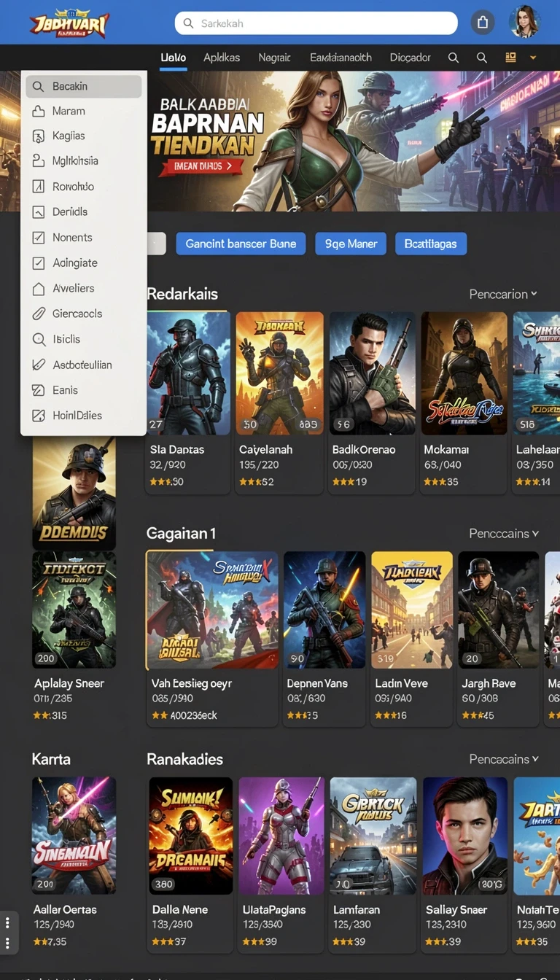Select the Bacakin menu entry
The height and width of the screenshot is (980, 560).
click(84, 86)
